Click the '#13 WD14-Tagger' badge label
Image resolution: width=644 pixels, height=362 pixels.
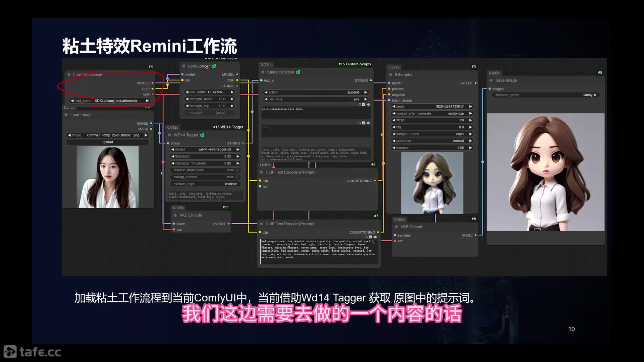click(x=228, y=127)
